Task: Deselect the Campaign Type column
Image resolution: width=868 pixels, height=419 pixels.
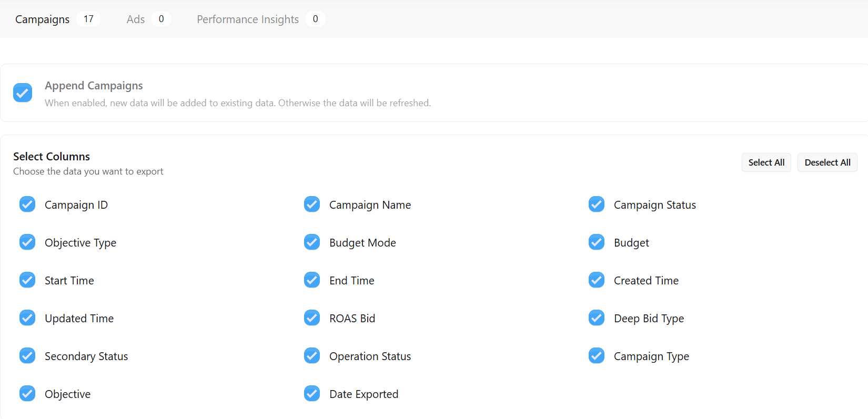Action: pos(597,356)
